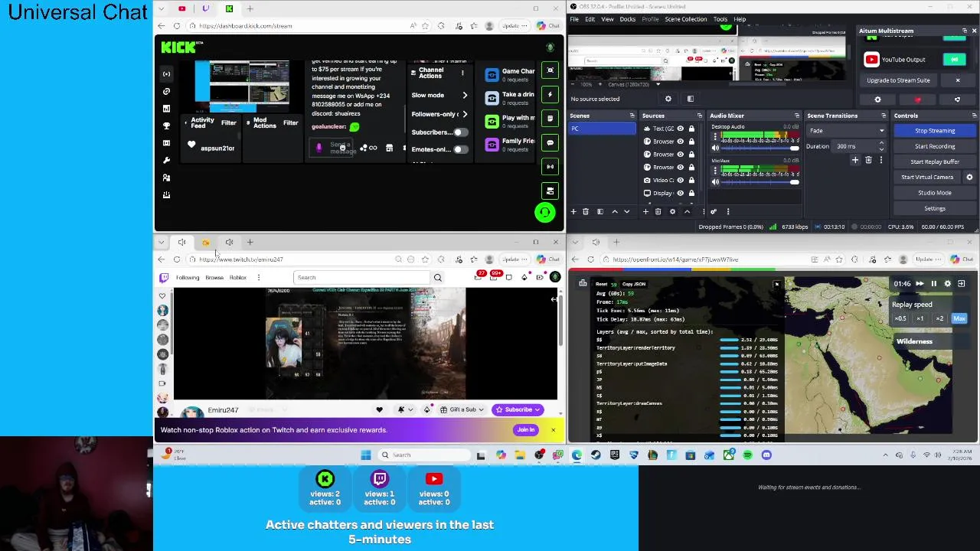The width and height of the screenshot is (980, 551).
Task: Toggle lock on Display Capture source
Action: tap(691, 193)
